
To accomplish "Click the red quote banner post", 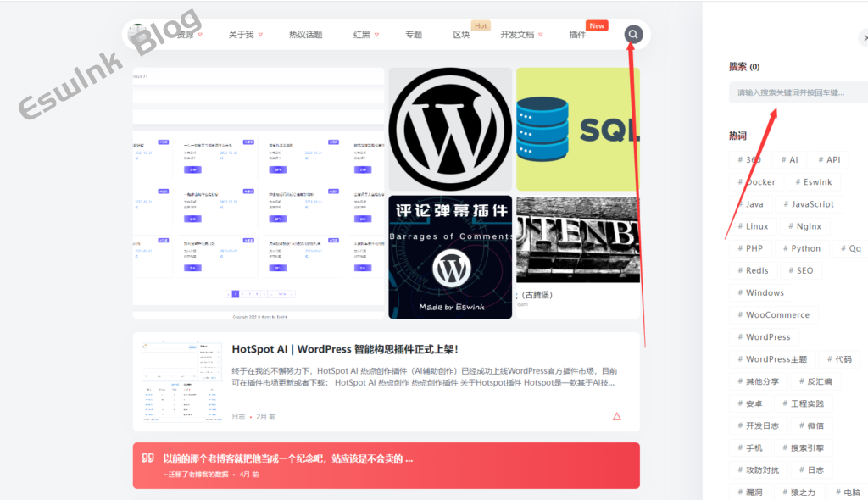I will (x=386, y=465).
